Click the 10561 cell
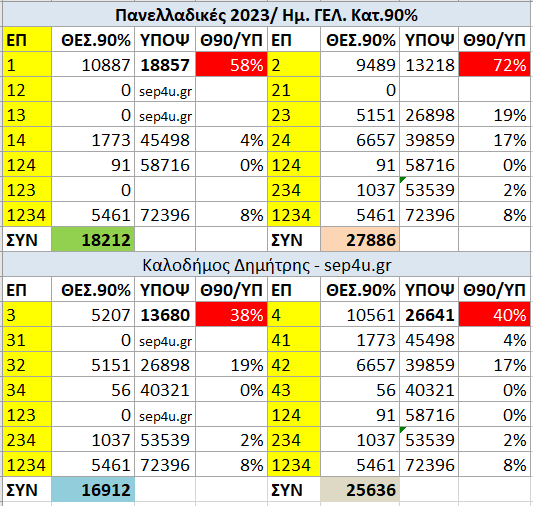 tap(360, 315)
